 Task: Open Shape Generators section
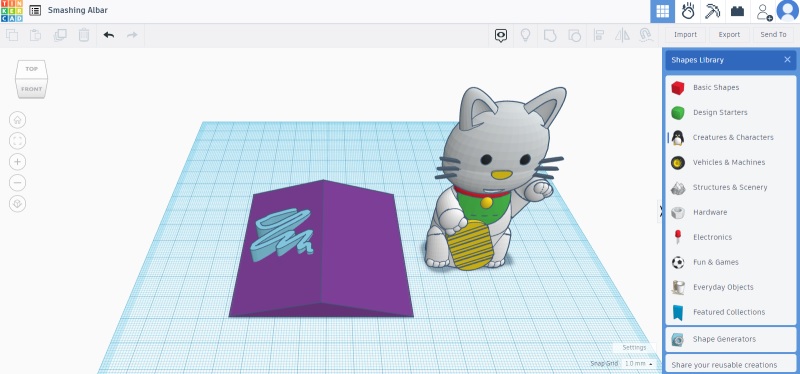731,339
